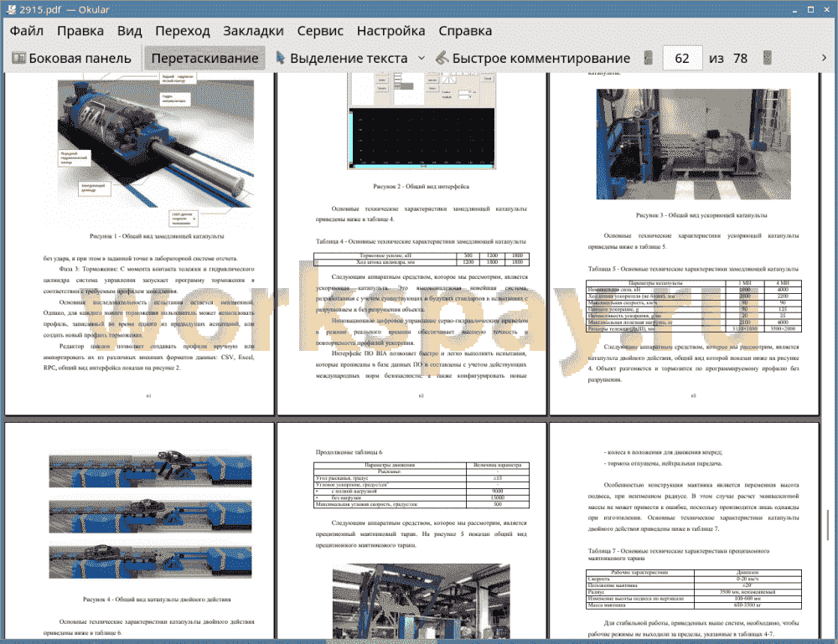Viewport: 838px width, 644px height.
Task: Select the Рисунок 3 accelerating catapult photo
Action: [x=693, y=144]
